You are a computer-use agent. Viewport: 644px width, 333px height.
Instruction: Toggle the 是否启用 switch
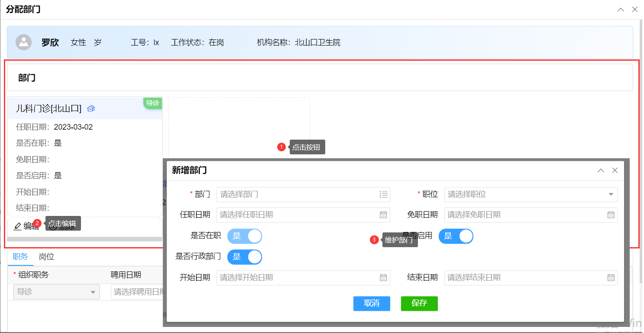[456, 236]
